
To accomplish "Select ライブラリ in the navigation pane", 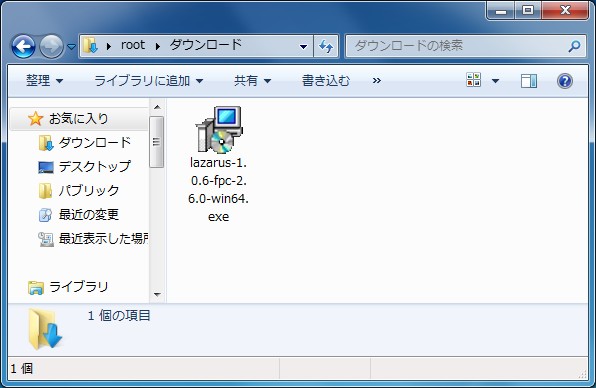I will coord(78,287).
